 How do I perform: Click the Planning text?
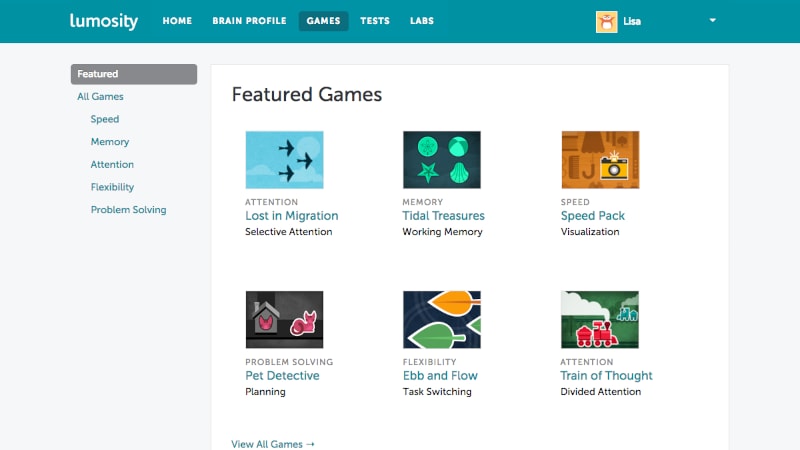[265, 392]
